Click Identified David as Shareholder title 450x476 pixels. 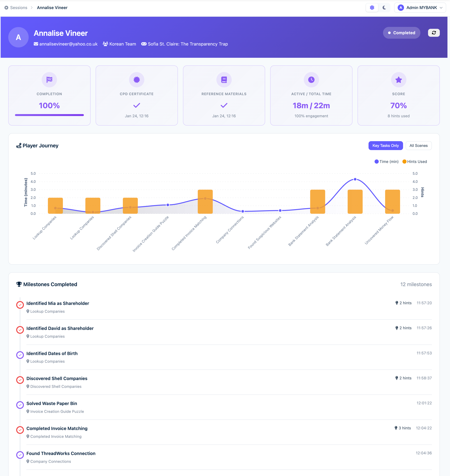tap(60, 328)
